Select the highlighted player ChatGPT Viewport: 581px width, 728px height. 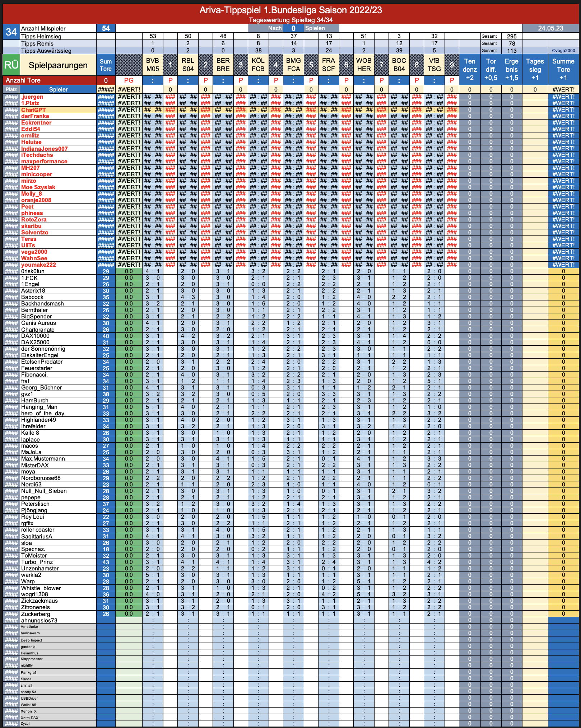point(33,109)
